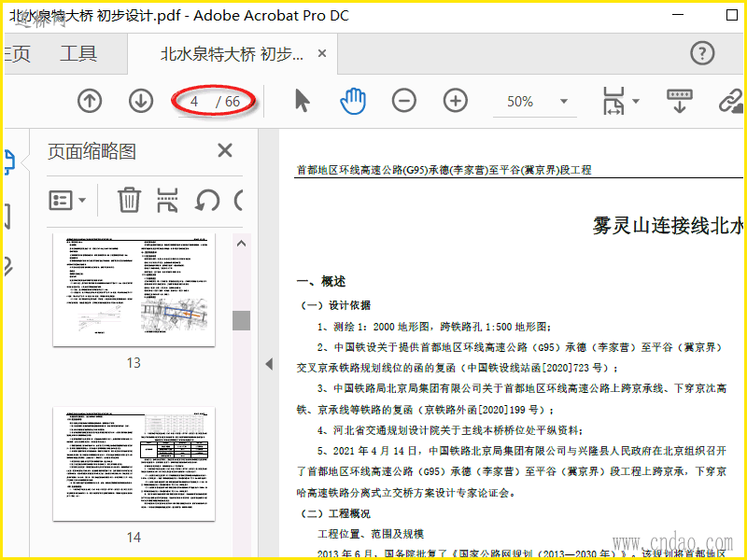Collapse the navigation pane with left arrow
Screen dimensions: 747x560
click(x=269, y=364)
